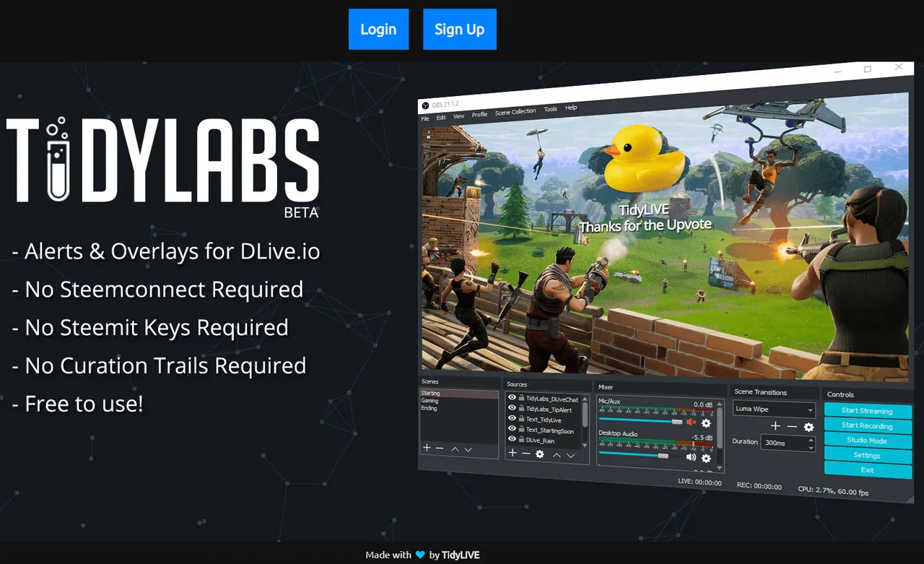Open the Luma Wipe transition dropdown
Viewport: 924px width, 564px height.
tap(775, 409)
